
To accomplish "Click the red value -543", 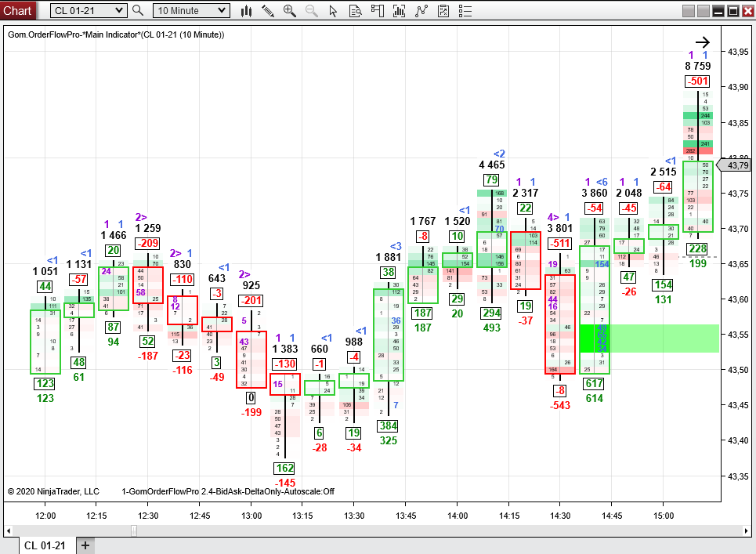I will tap(560, 405).
